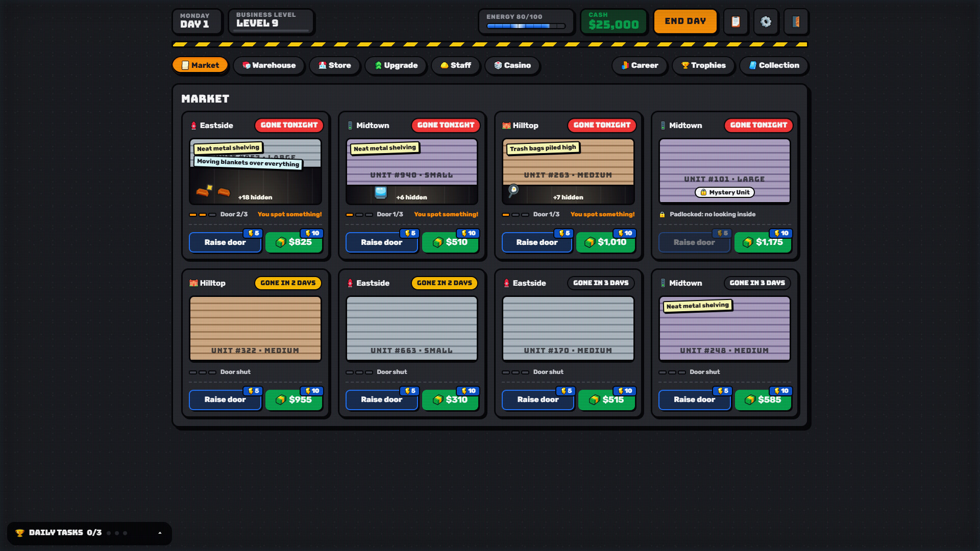View the Trophies page
The height and width of the screenshot is (551, 980).
(x=703, y=65)
